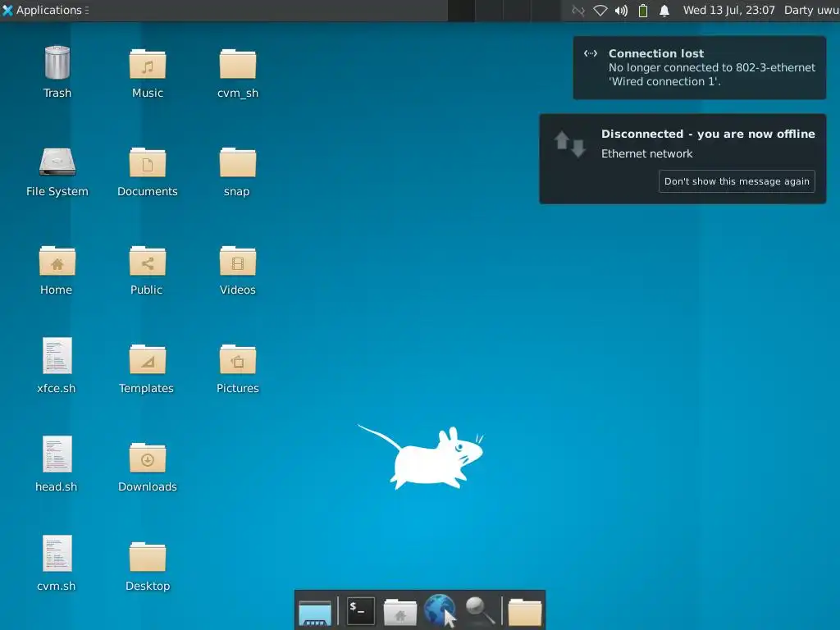Select the Downloads folder icon
Viewport: 840px width, 630px height.
click(148, 458)
